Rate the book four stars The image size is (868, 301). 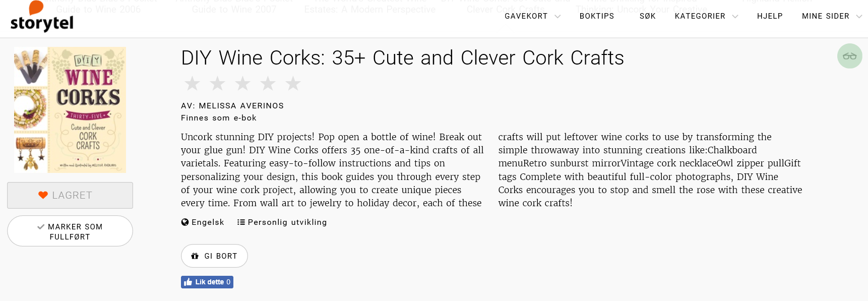coord(268,84)
